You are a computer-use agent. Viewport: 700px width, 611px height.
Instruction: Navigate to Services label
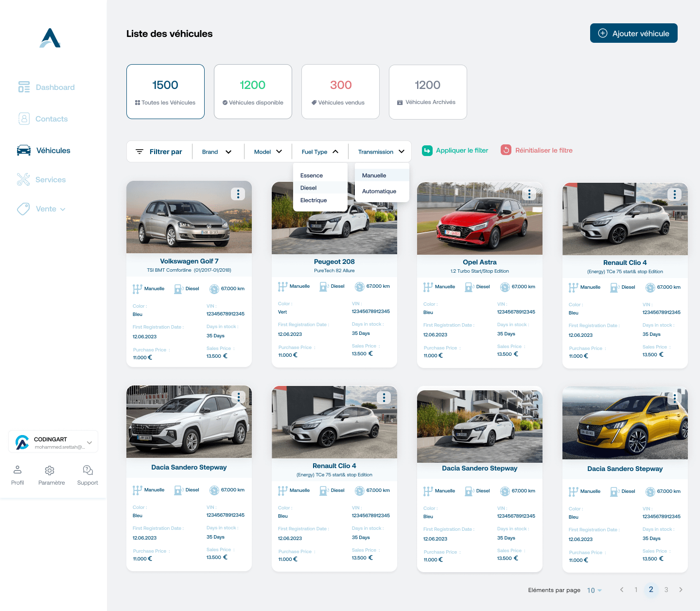(x=51, y=180)
